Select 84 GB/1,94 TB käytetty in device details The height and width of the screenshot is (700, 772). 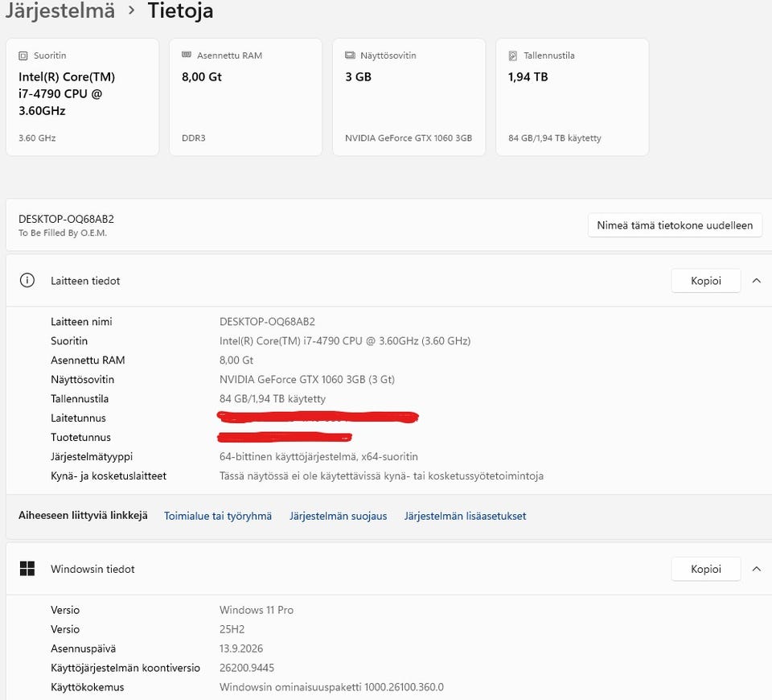pos(273,398)
